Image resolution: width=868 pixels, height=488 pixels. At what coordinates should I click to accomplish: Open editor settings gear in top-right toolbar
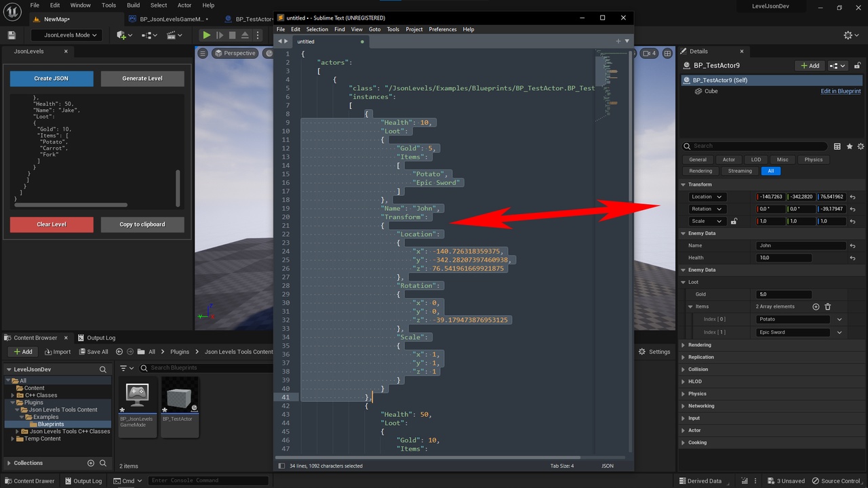850,35
